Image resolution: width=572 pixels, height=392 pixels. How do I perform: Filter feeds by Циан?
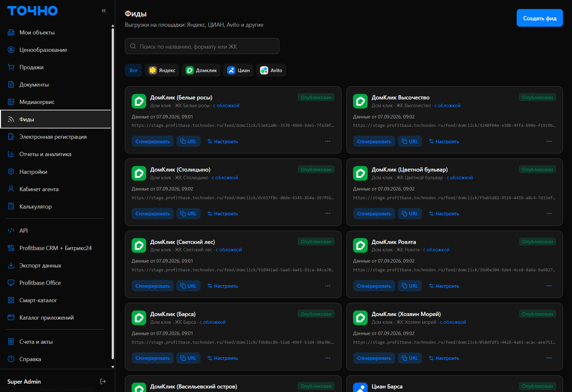pos(239,70)
